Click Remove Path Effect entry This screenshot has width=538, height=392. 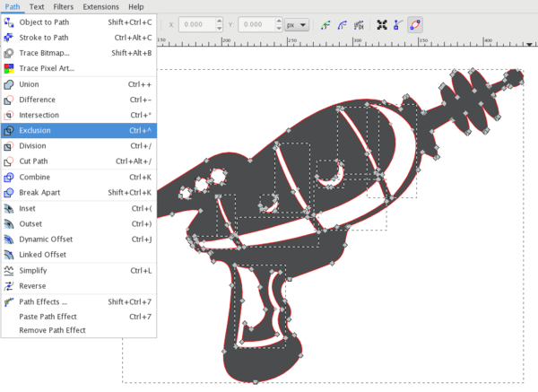point(52,330)
